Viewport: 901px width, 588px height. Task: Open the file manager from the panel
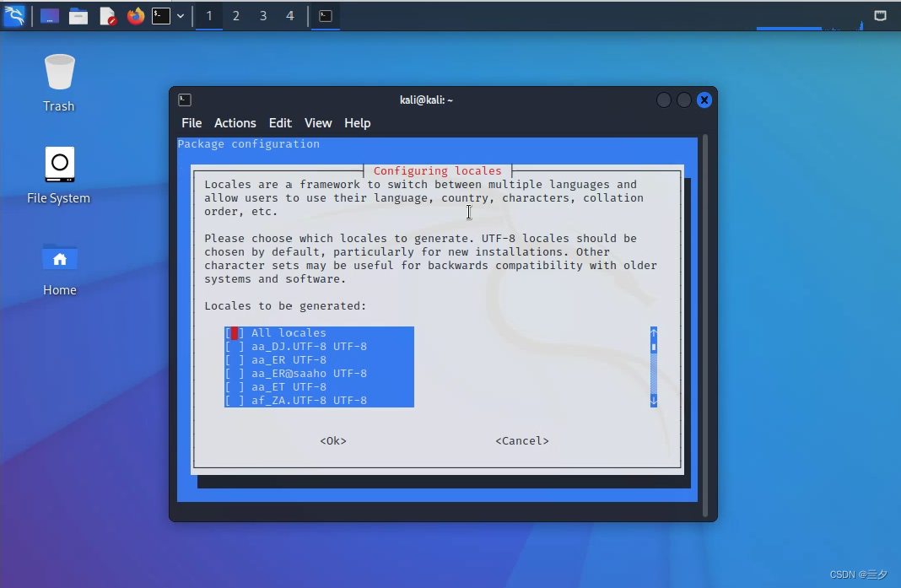point(78,15)
